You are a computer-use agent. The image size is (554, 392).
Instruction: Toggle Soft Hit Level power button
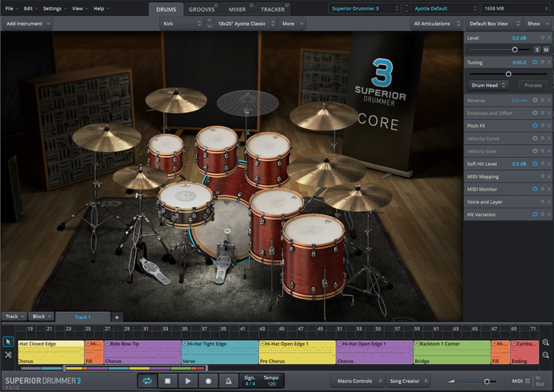535,164
